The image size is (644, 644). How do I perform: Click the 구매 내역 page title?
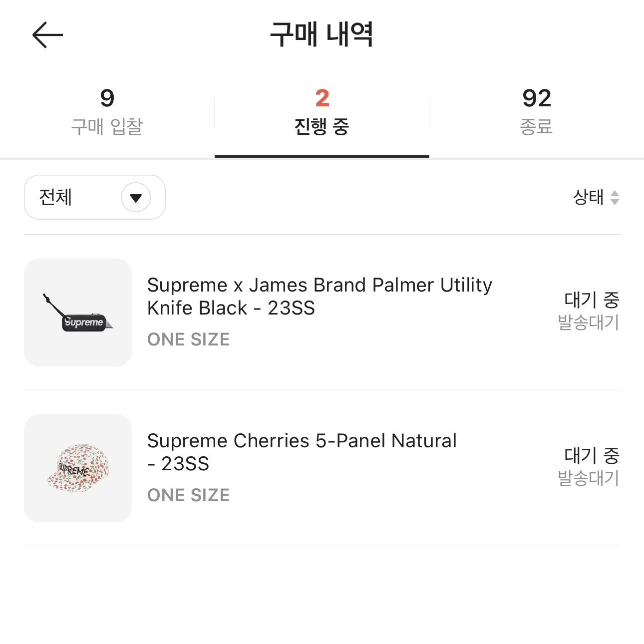pos(322,34)
